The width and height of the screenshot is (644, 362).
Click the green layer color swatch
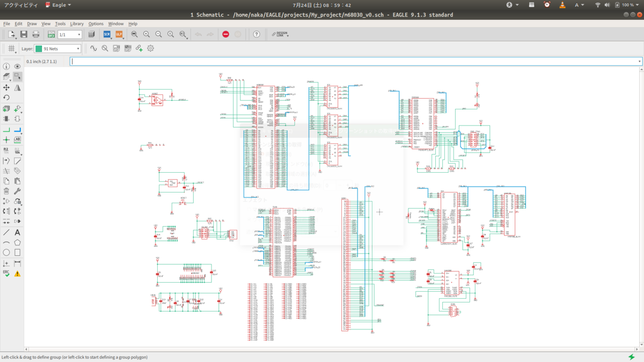(39, 48)
